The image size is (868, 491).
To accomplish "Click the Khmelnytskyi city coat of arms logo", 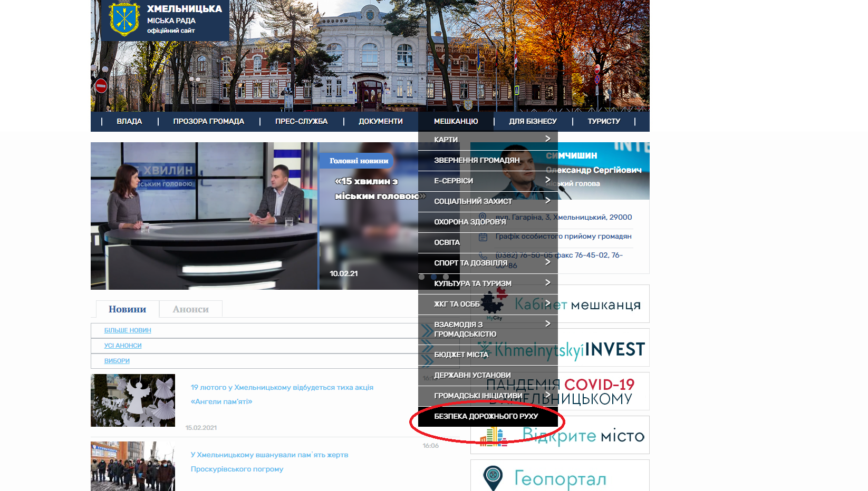I will [124, 19].
